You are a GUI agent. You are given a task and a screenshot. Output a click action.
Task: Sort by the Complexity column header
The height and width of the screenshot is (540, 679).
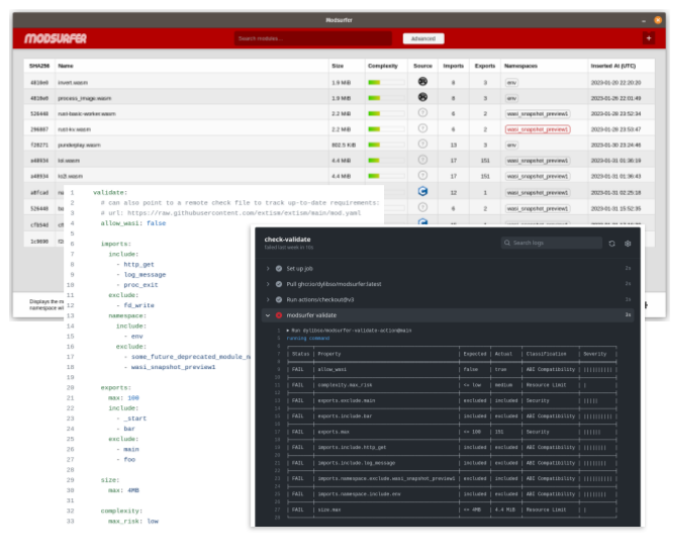tap(383, 66)
